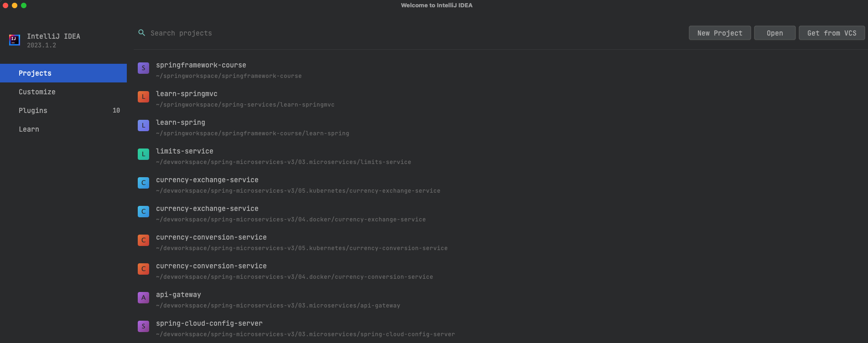Click the 2023.1.2 version label
The image size is (868, 343).
click(x=42, y=45)
